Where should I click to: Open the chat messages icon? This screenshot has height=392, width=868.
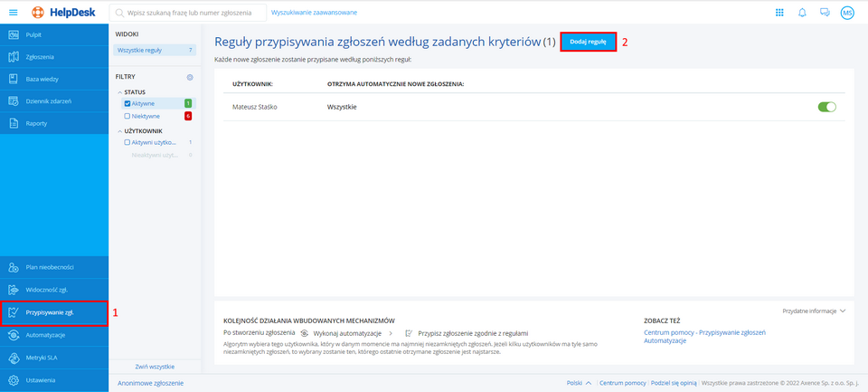pos(825,13)
